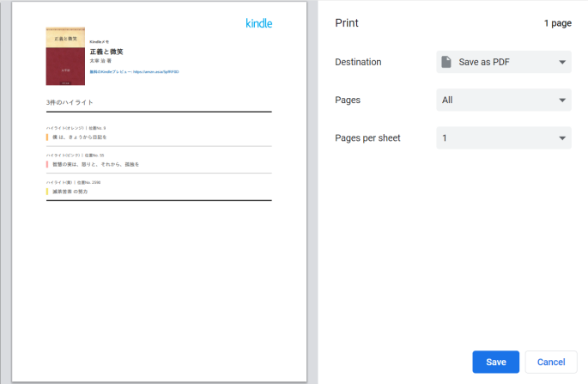Viewport: 588px width, 384px height.
Task: Click the PDF document icon in Destination field
Action: (446, 62)
